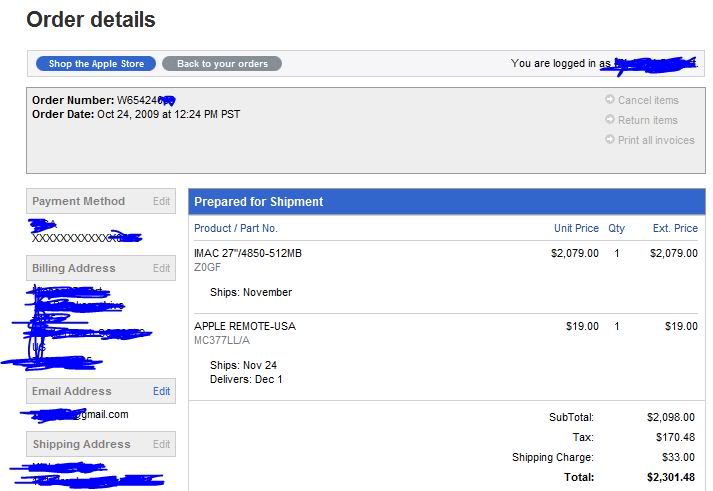The width and height of the screenshot is (713, 491).
Task: Click the Unit Price column header
Action: pyautogui.click(x=576, y=229)
